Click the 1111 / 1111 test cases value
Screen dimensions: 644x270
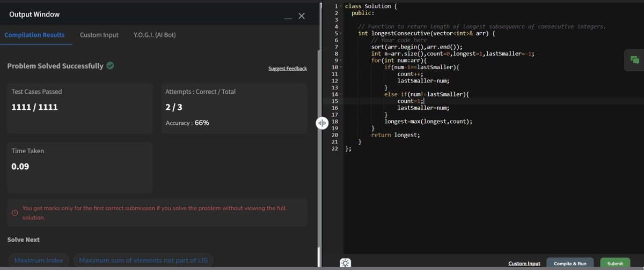tap(35, 107)
